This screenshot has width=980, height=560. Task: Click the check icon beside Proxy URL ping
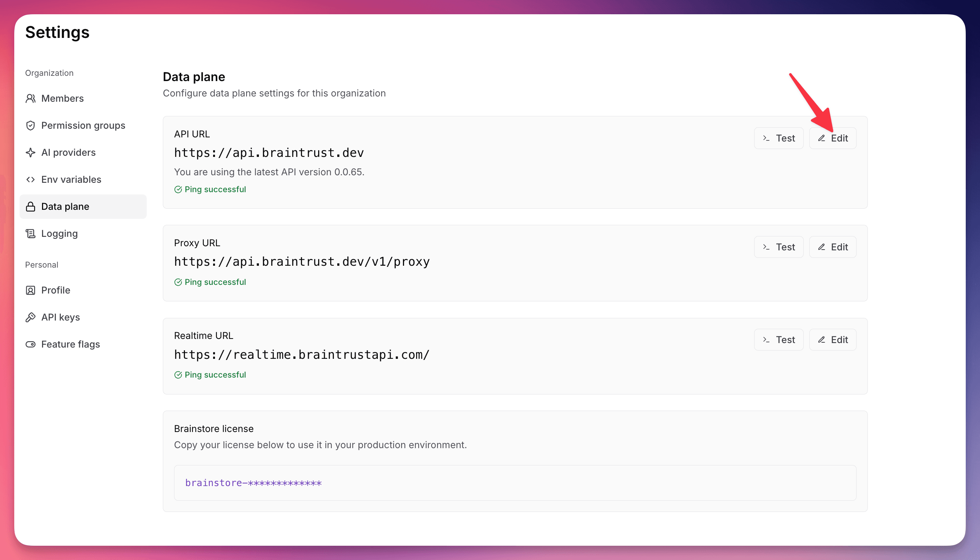[x=178, y=282]
